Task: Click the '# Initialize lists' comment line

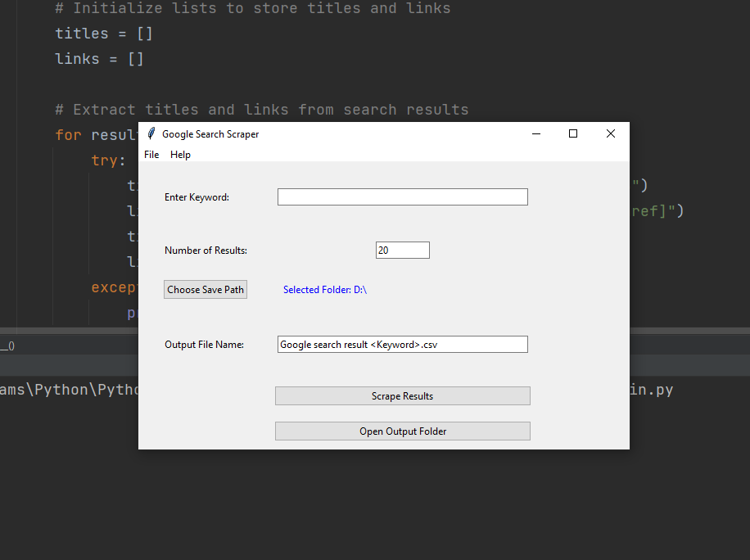Action: pyautogui.click(x=252, y=8)
